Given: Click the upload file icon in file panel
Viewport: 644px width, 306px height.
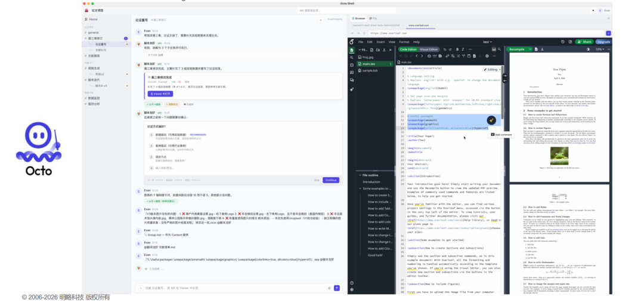Looking at the screenshot, I should click(x=384, y=50).
